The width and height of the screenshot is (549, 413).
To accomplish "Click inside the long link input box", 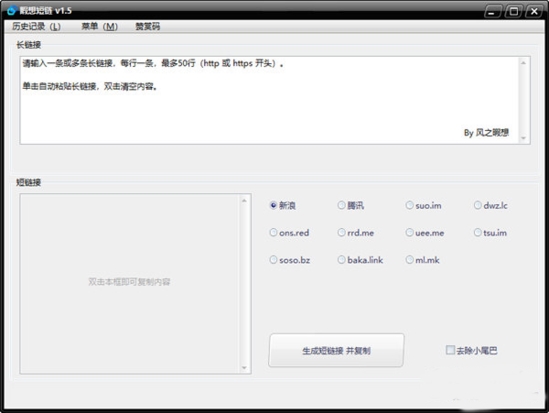I will (270, 100).
